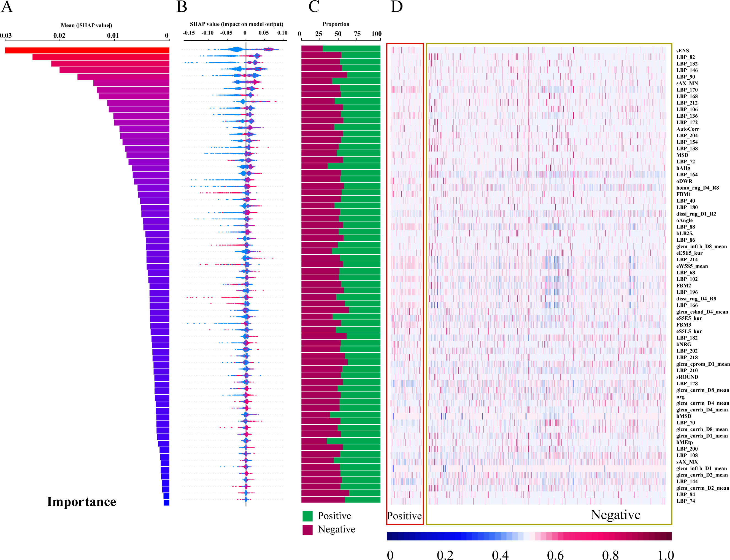Screen dimensions: 730x560
Task: Click the 'hMSD' feature label
Action: point(684,416)
